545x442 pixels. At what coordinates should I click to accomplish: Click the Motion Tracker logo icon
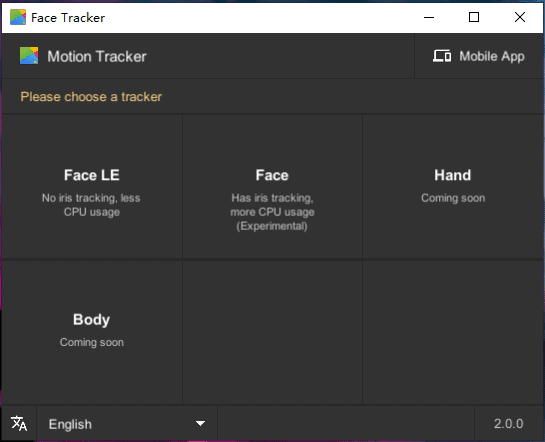[x=29, y=56]
